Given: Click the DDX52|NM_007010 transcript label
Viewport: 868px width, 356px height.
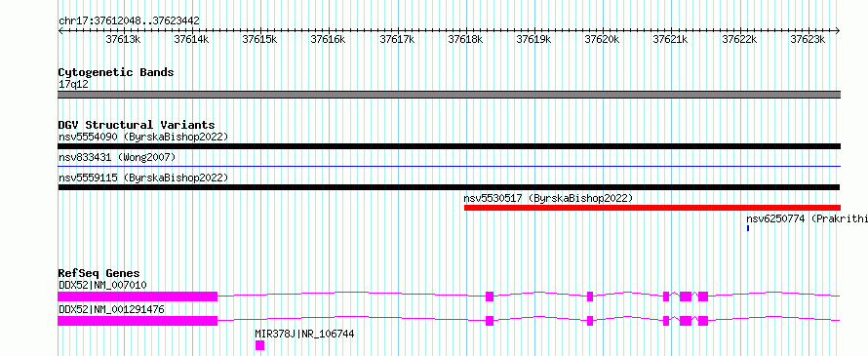Looking at the screenshot, I should click(x=102, y=285).
